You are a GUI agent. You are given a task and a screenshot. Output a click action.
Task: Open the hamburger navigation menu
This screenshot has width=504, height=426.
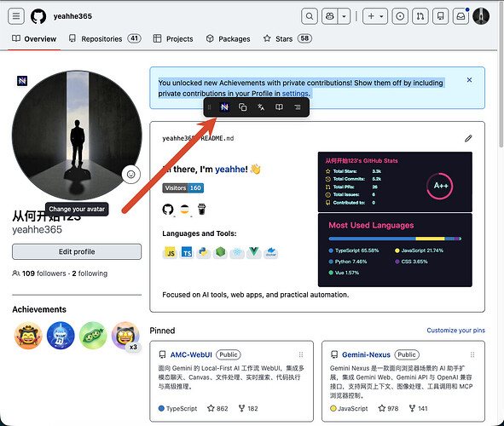16,15
